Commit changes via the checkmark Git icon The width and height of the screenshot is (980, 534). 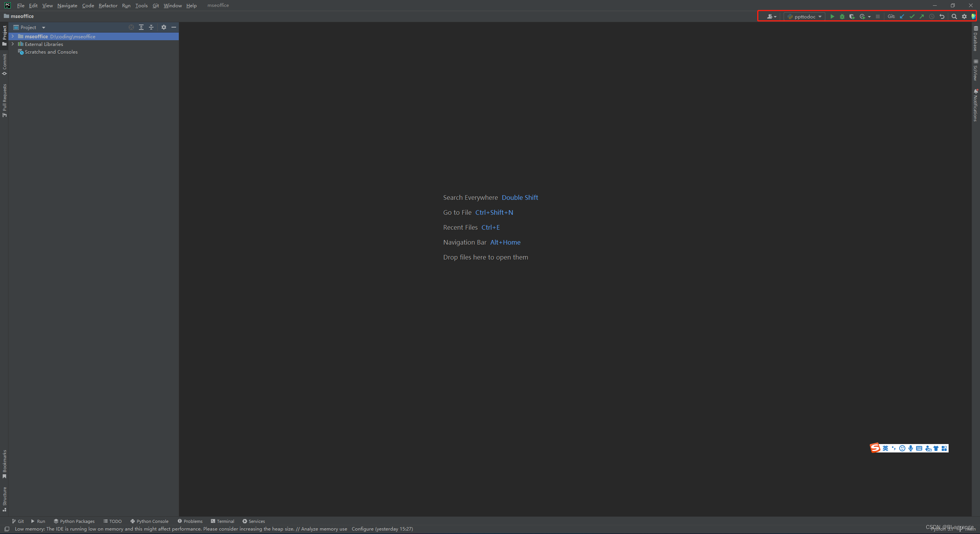click(x=912, y=16)
